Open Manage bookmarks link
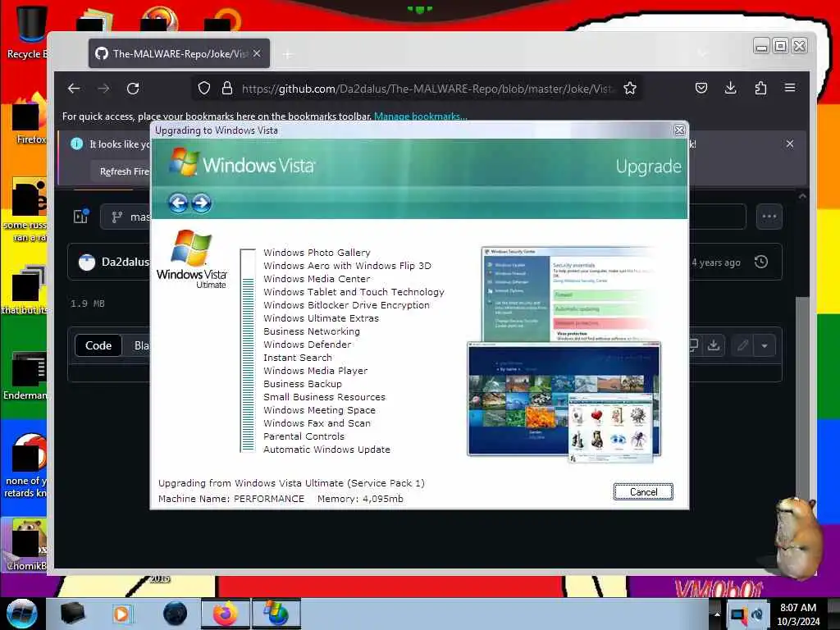The height and width of the screenshot is (630, 840). (421, 116)
